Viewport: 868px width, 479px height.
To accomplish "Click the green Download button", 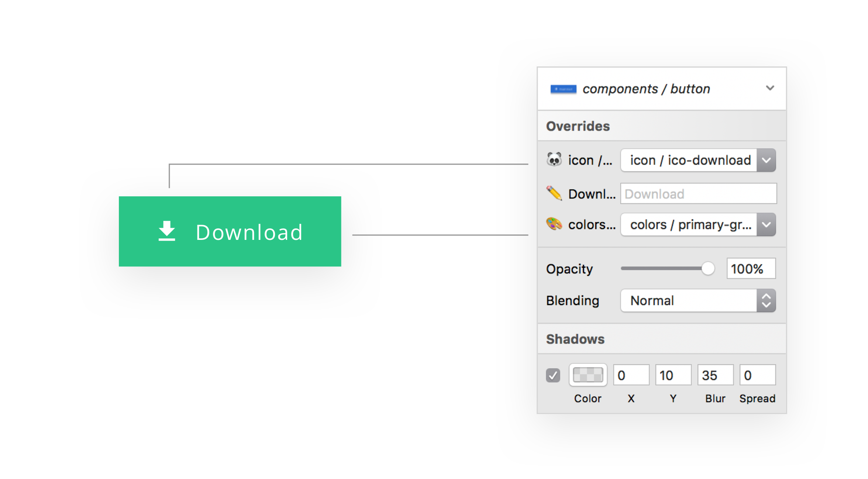I will pos(230,232).
